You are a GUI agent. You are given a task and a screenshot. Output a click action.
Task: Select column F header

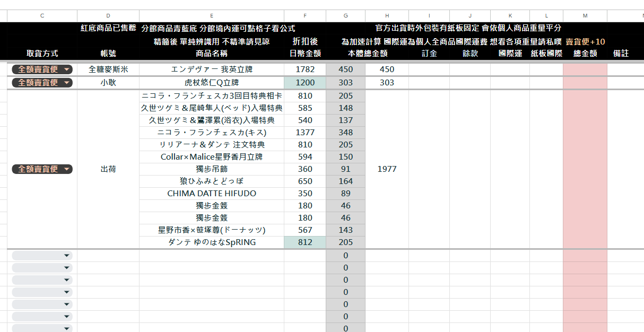coord(305,16)
